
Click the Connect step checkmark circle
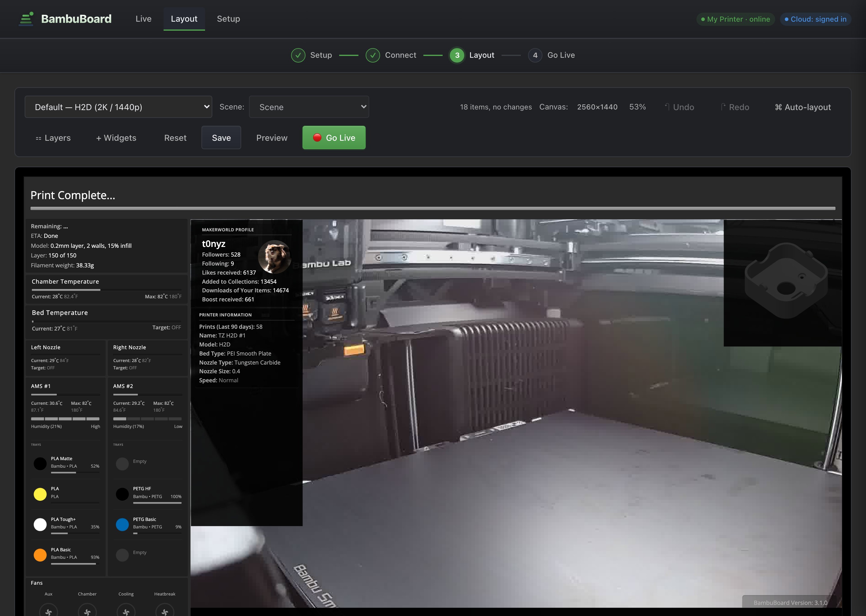pos(373,55)
